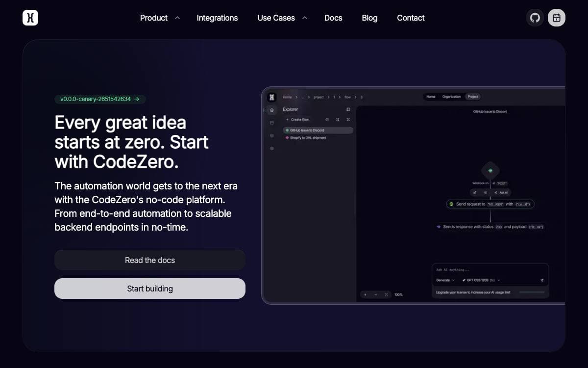Click the app preview screenshot thumbnail

pos(413,195)
